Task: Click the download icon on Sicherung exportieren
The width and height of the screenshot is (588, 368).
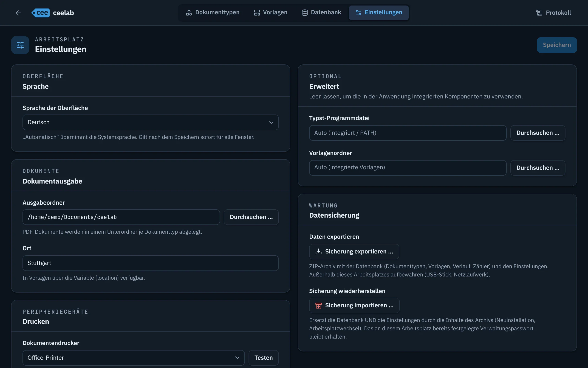Action: [318, 251]
